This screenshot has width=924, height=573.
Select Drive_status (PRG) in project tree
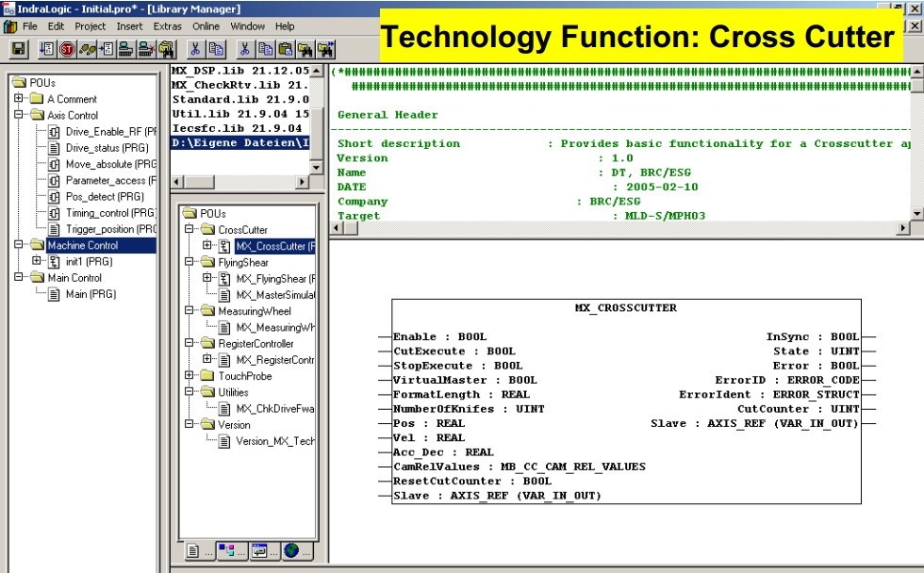point(107,148)
